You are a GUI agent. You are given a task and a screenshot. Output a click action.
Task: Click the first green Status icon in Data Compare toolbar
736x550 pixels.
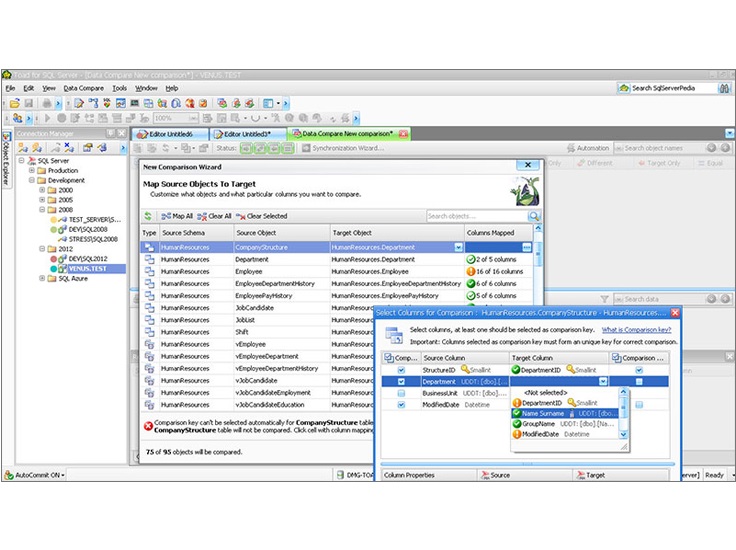click(246, 148)
